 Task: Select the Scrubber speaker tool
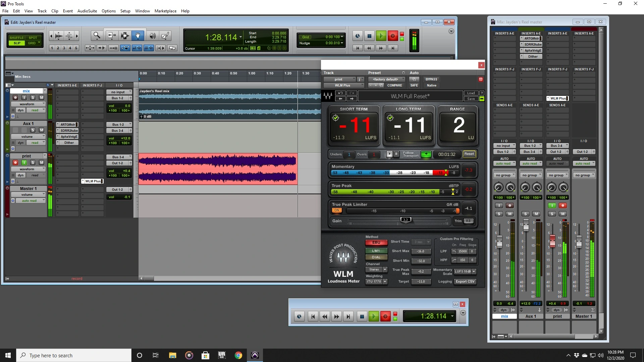pyautogui.click(x=153, y=36)
